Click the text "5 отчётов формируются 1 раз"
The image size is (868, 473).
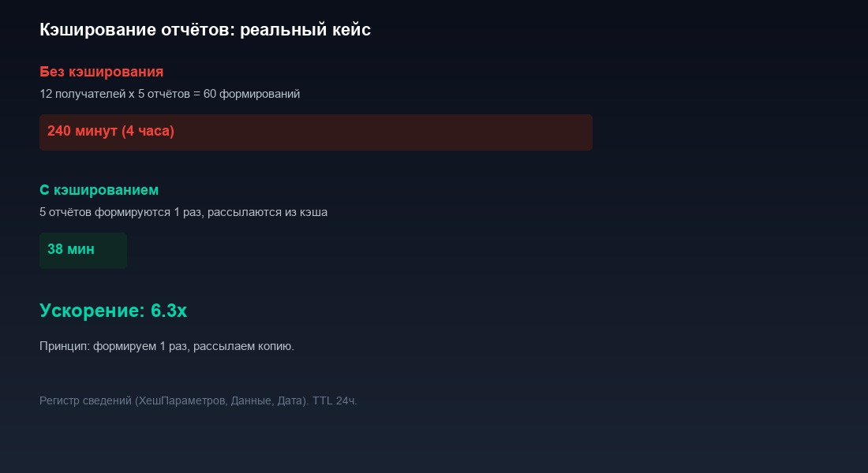(x=120, y=212)
